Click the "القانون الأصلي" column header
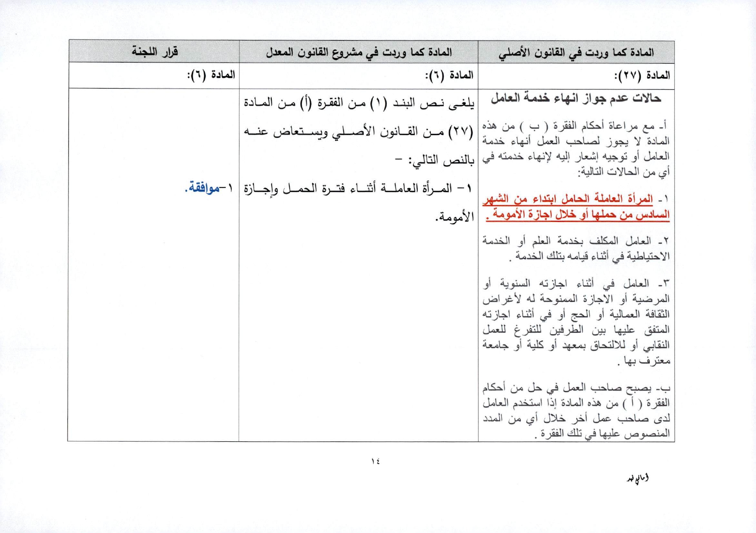 pyautogui.click(x=576, y=52)
